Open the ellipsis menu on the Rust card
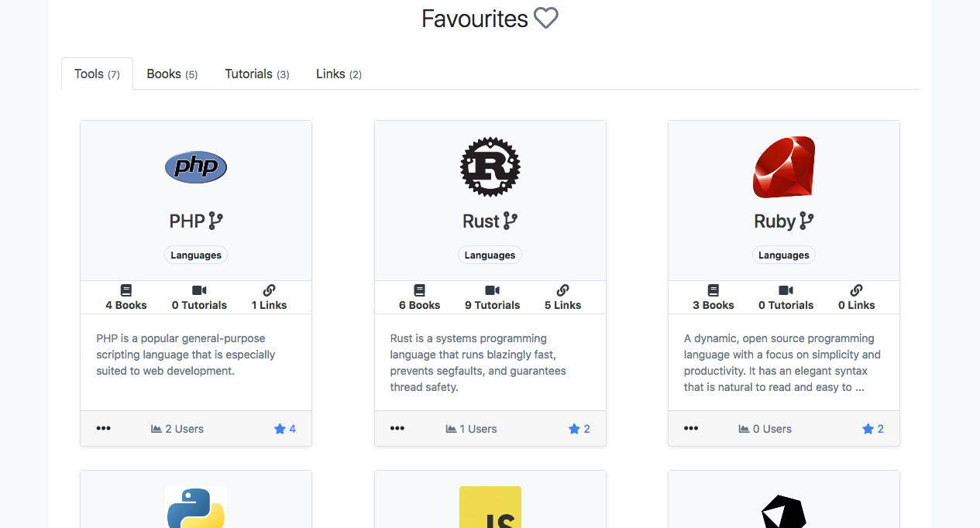This screenshot has height=528, width=980. 397,428
